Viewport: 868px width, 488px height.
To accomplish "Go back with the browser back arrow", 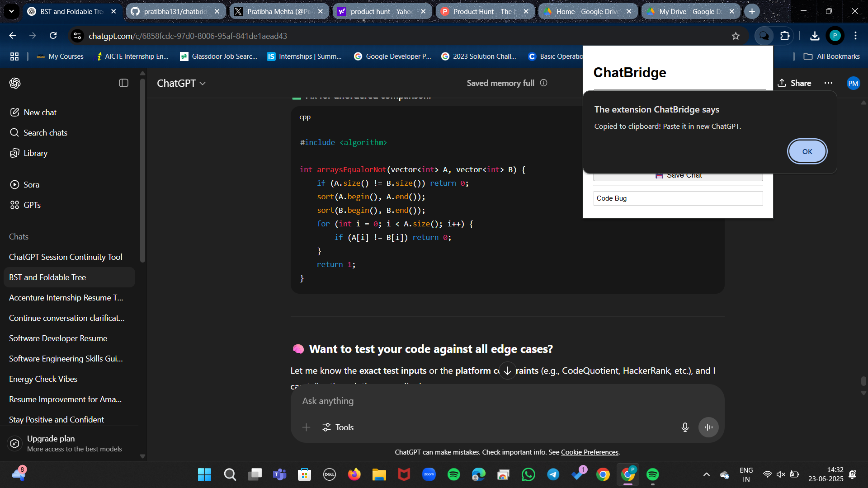I will point(12,36).
